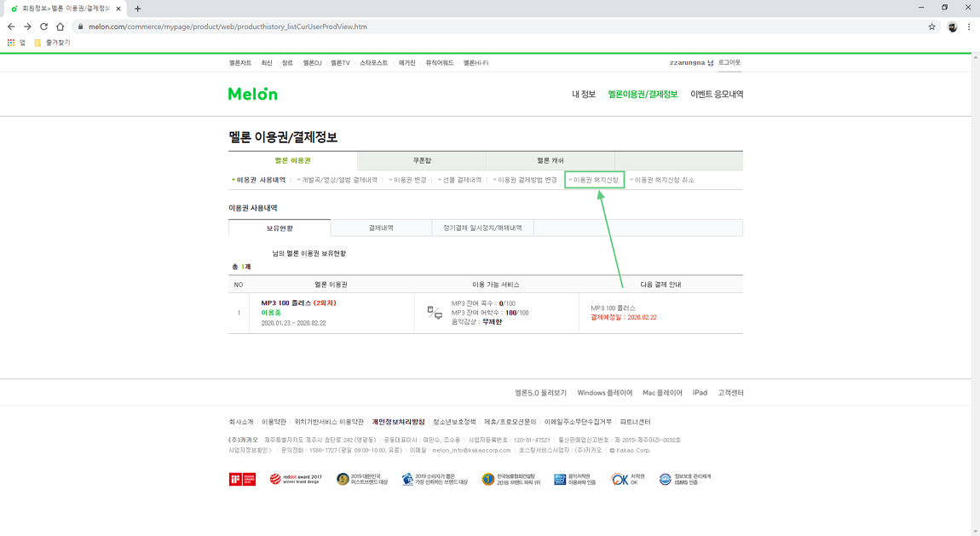Open 멜론TV in the top navigation
The image size is (980, 536).
(340, 63)
